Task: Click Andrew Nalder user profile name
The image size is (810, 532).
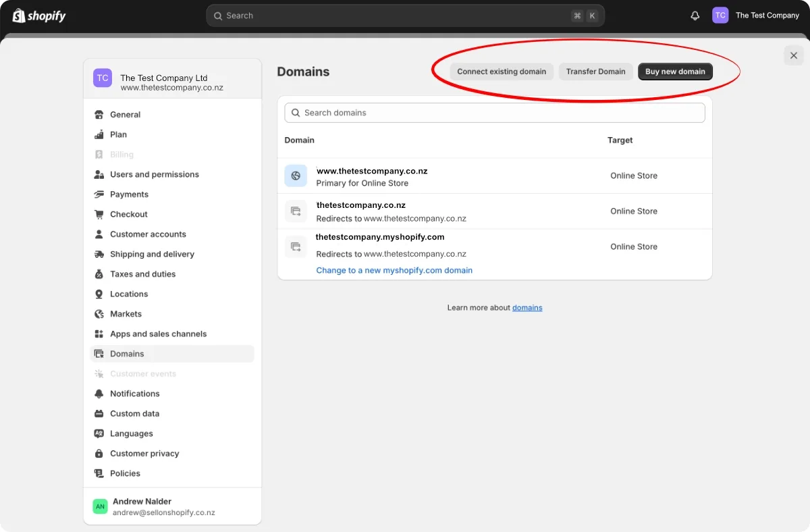Action: [x=142, y=502]
